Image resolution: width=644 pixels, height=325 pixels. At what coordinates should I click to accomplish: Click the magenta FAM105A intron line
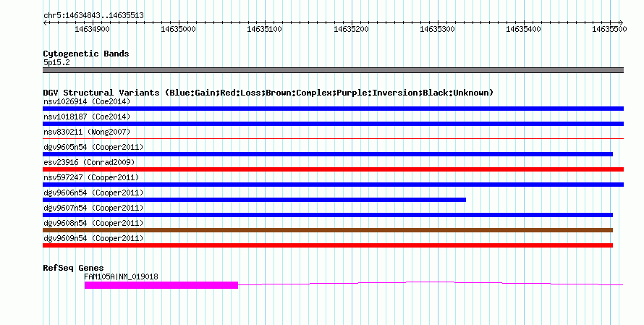(x=431, y=283)
